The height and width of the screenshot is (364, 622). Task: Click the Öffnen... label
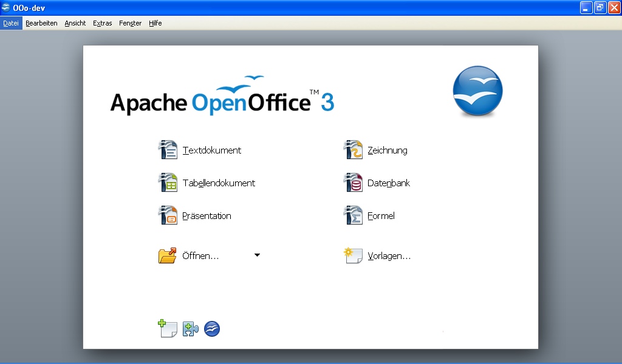(x=200, y=255)
